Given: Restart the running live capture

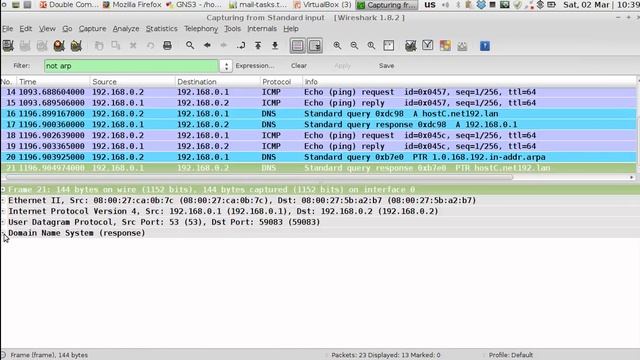Looking at the screenshot, I should [76, 46].
